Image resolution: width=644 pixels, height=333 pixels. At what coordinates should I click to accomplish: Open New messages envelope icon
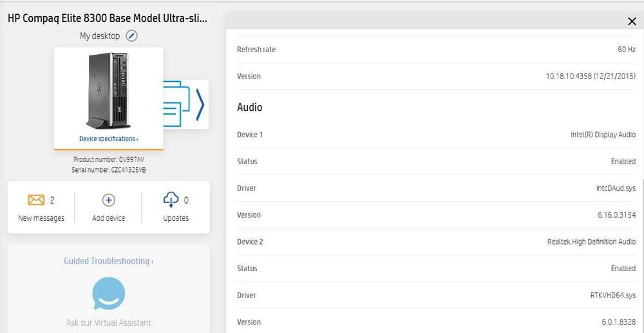click(36, 200)
